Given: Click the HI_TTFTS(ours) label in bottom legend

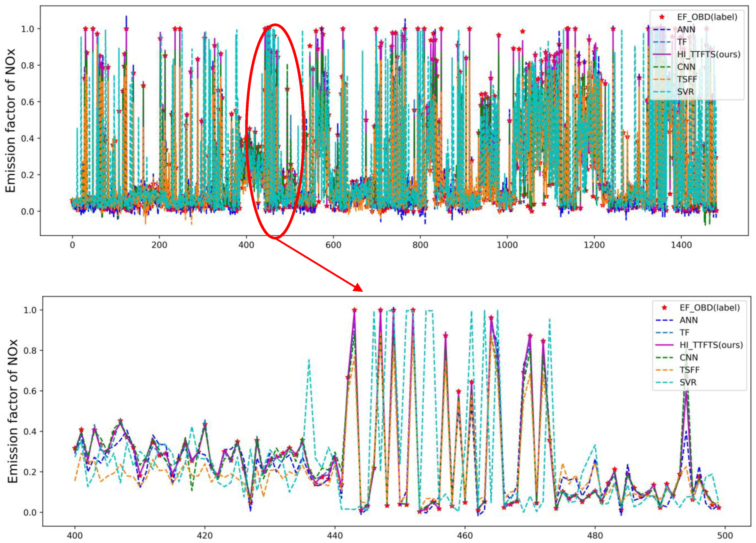Looking at the screenshot, I should click(711, 345).
